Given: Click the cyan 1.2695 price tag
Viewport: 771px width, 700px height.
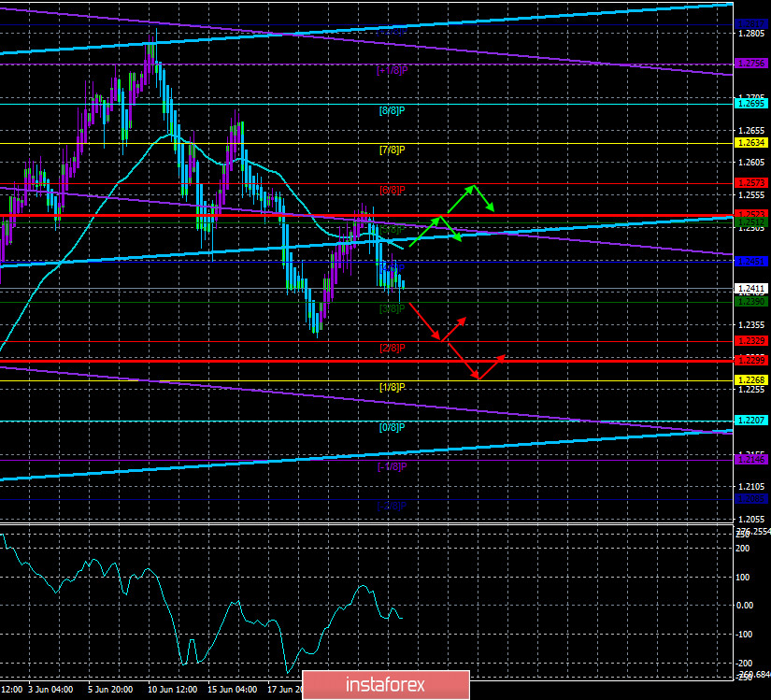Looking at the screenshot, I should coord(751,105).
